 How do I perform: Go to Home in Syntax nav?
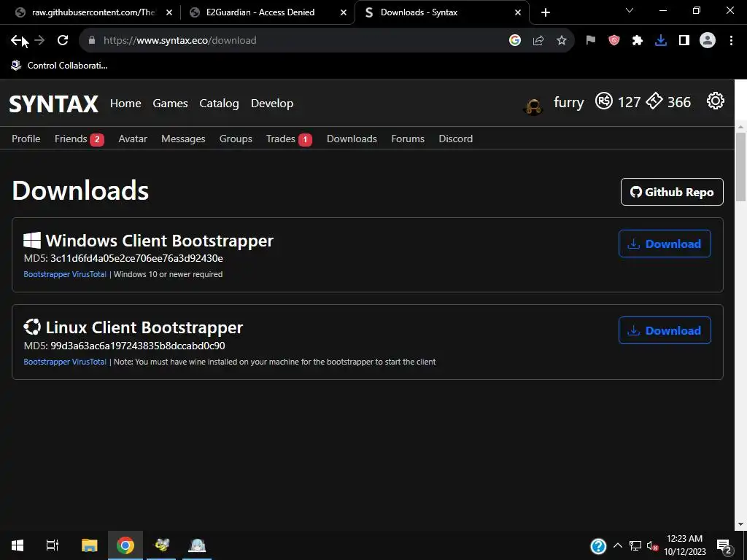coord(125,104)
